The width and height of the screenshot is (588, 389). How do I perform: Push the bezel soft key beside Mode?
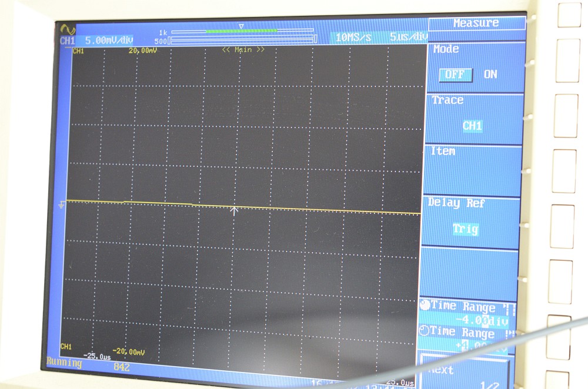[x=568, y=61]
